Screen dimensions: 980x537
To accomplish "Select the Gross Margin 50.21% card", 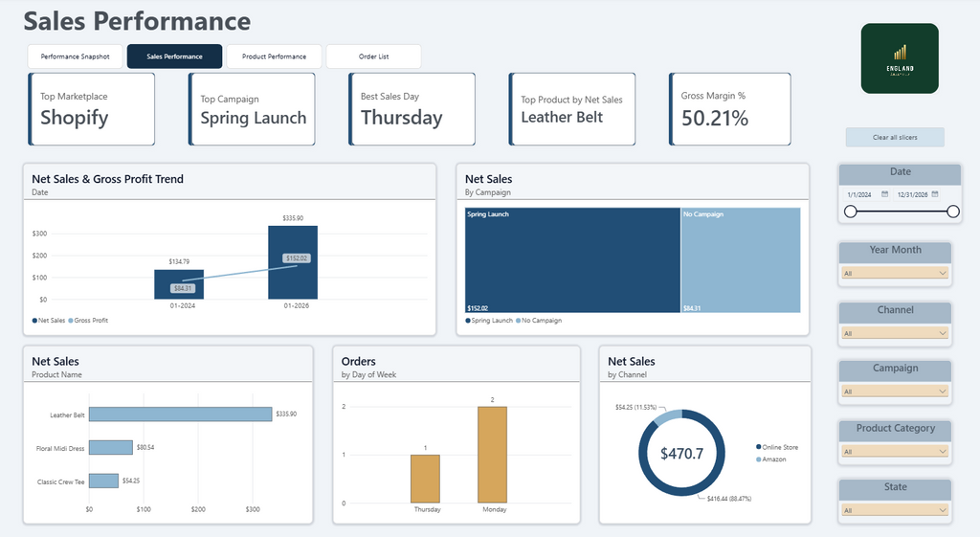I will click(x=730, y=109).
